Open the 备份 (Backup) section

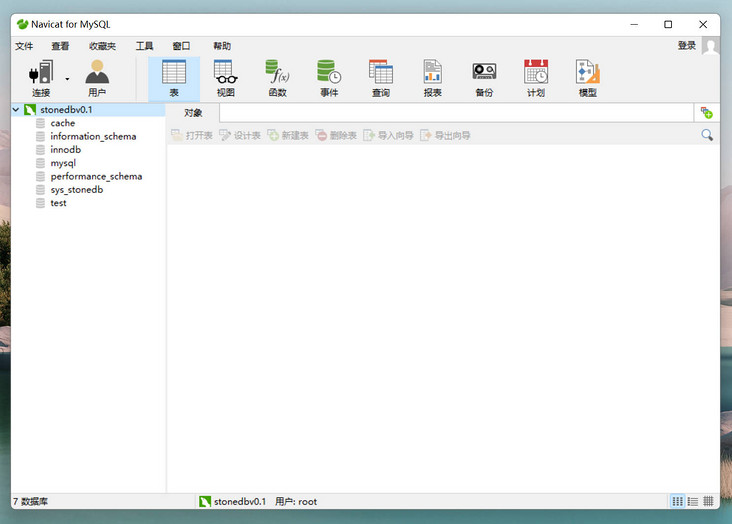484,78
